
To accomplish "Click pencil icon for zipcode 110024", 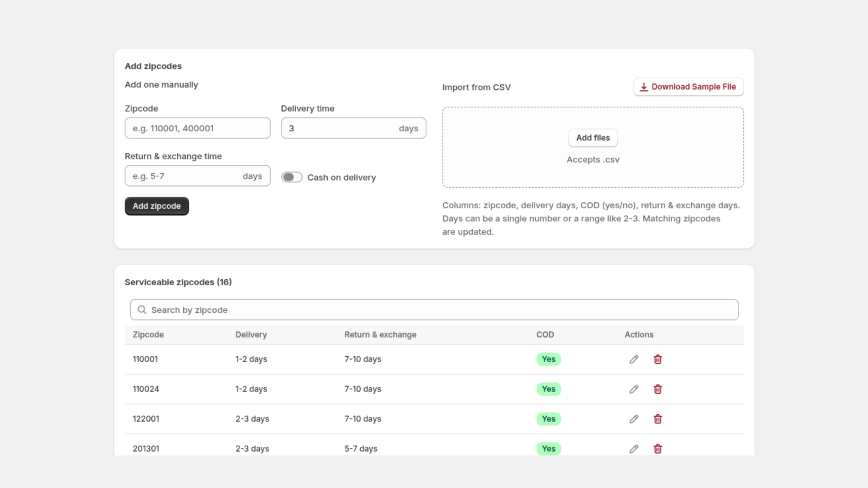I will 634,389.
